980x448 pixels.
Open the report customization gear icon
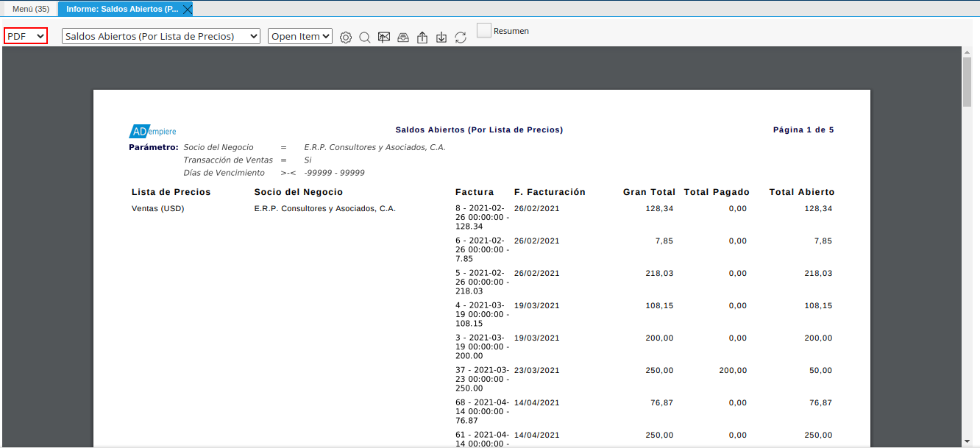tap(346, 37)
